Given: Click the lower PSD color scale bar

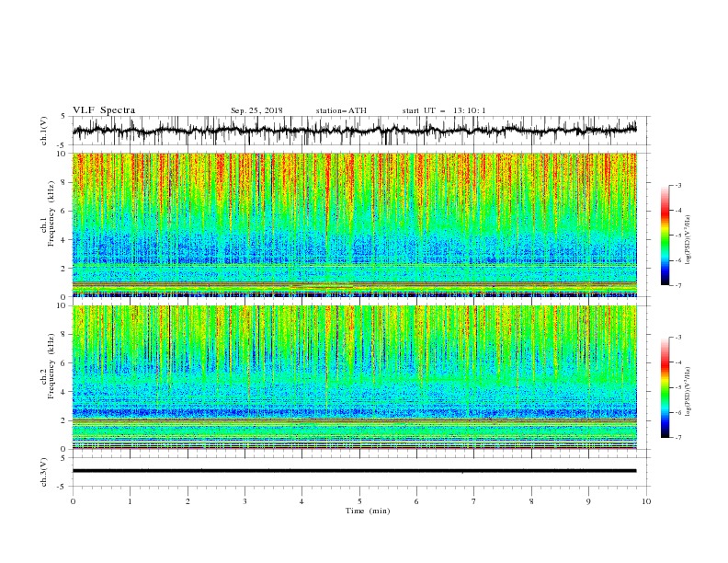Looking at the screenshot, I should [x=665, y=387].
